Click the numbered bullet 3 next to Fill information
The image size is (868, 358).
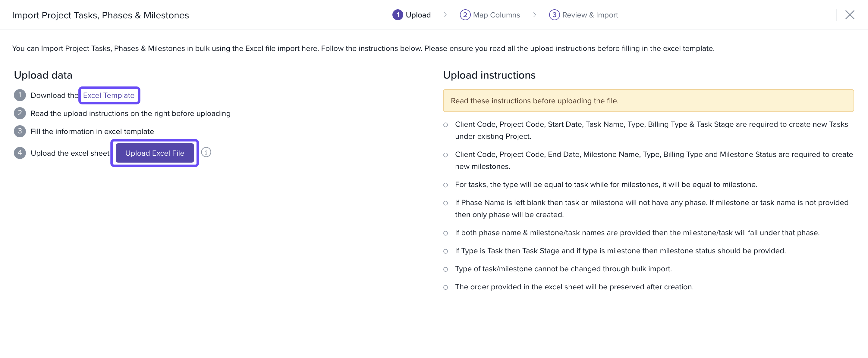pos(20,131)
